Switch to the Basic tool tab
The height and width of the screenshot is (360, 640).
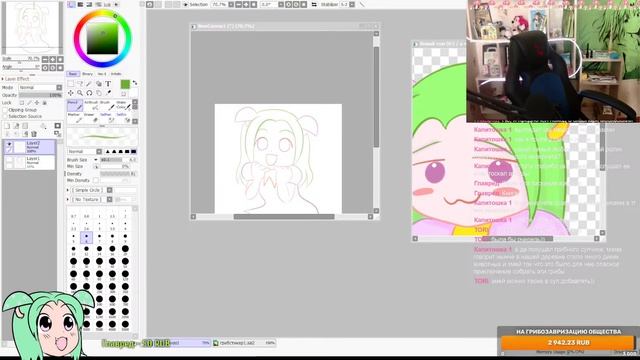click(73, 74)
